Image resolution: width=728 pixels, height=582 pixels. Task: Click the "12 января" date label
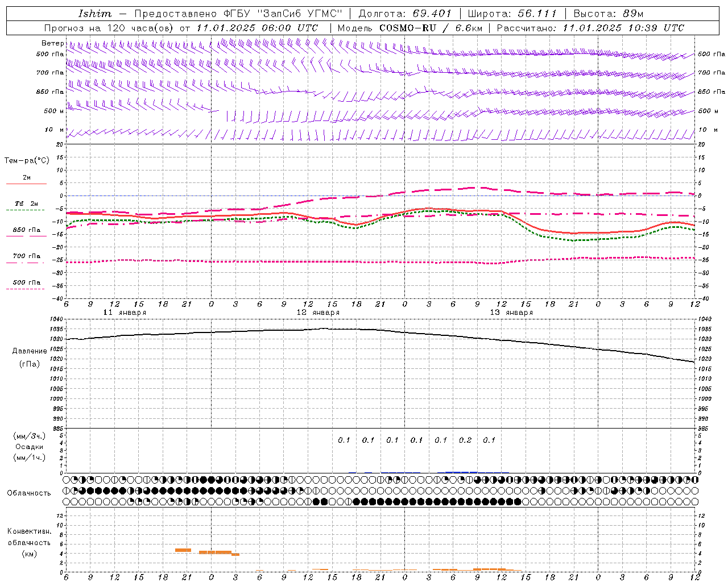click(318, 313)
